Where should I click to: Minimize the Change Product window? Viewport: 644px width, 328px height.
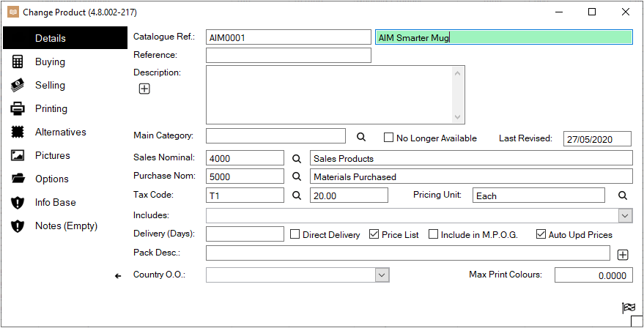(558, 12)
